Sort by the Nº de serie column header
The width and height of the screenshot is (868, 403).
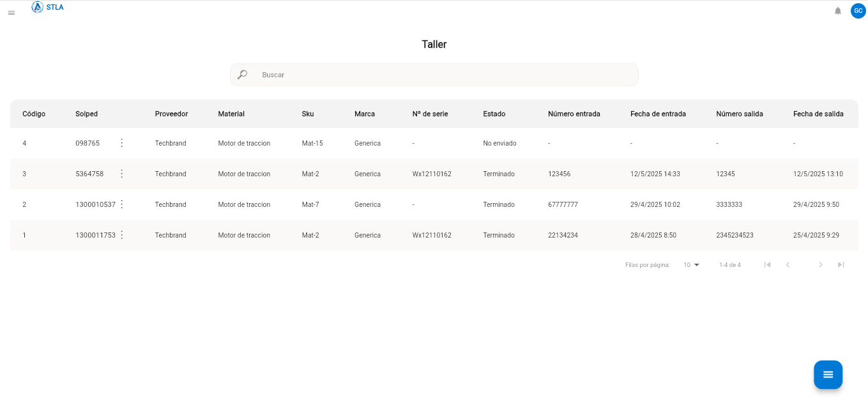pos(430,114)
